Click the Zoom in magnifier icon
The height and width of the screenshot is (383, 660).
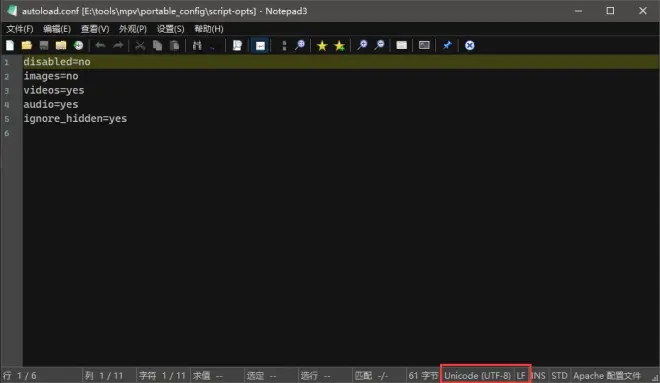tap(362, 45)
